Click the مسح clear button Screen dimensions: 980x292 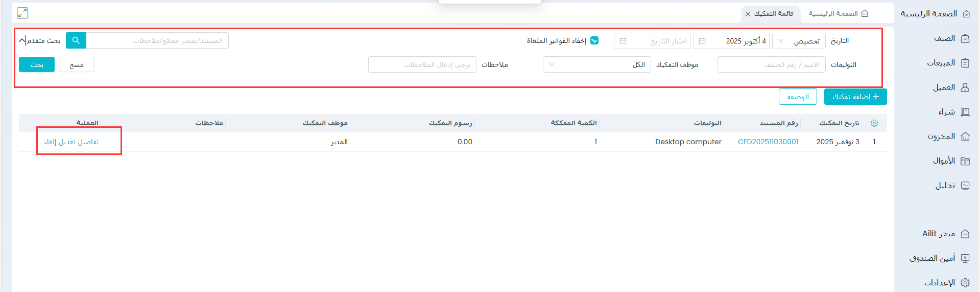pyautogui.click(x=77, y=65)
